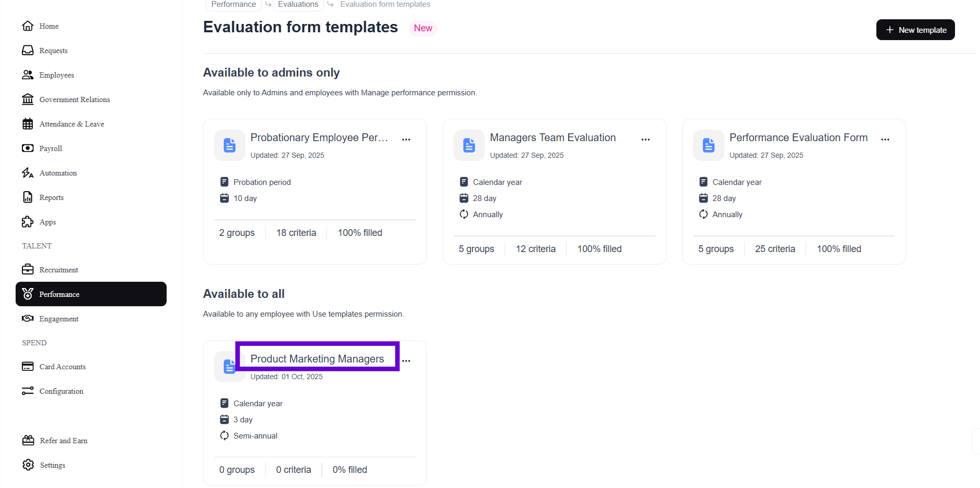The height and width of the screenshot is (488, 980).
Task: Go to Recruitment in sidebar
Action: [x=58, y=270]
